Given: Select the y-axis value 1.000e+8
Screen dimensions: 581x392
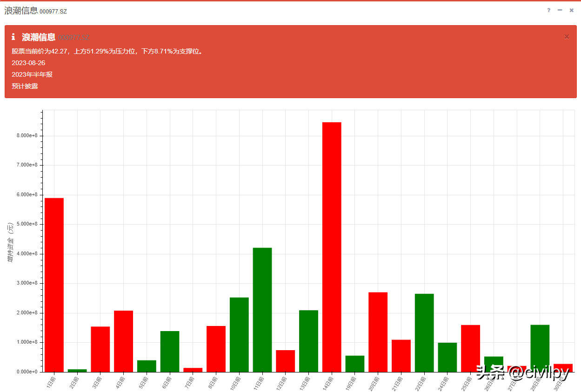Looking at the screenshot, I should [27, 342].
